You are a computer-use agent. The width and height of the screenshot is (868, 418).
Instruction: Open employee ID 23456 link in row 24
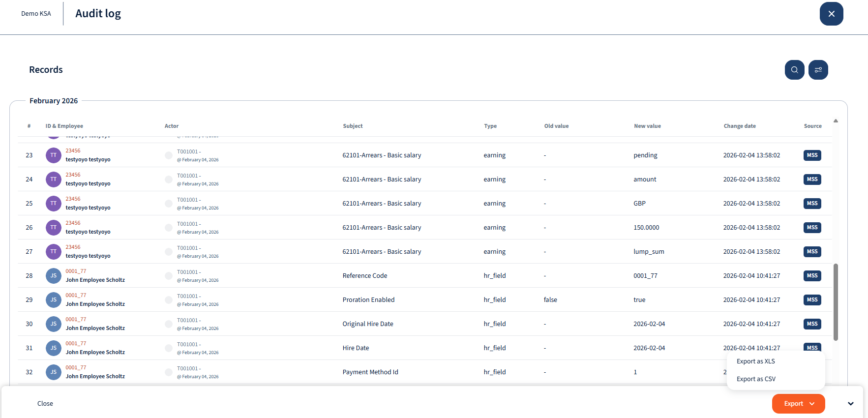(73, 175)
